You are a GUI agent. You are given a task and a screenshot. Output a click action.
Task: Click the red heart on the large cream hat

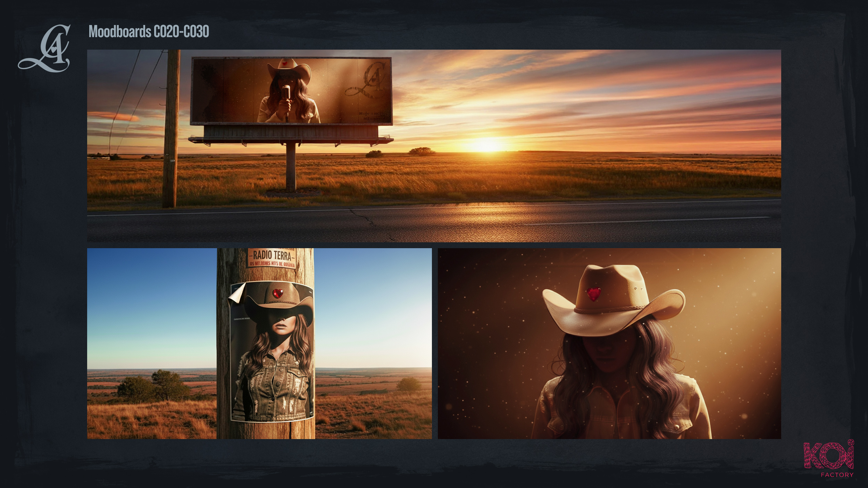click(594, 294)
